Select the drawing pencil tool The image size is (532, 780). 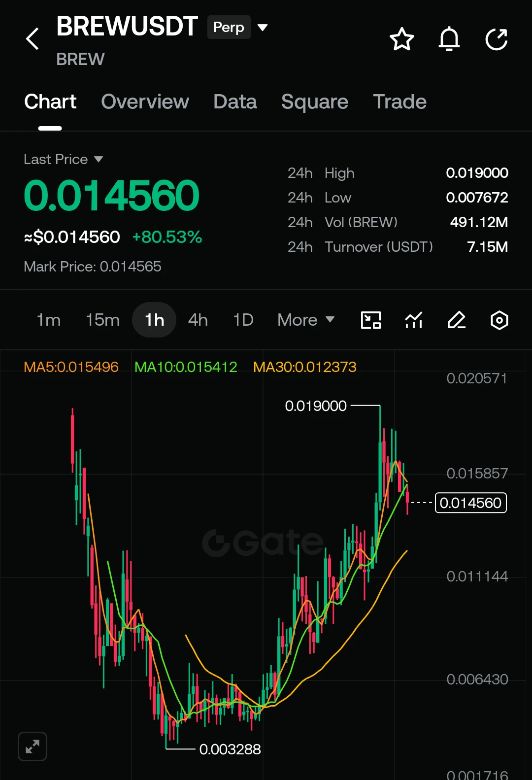tap(457, 320)
